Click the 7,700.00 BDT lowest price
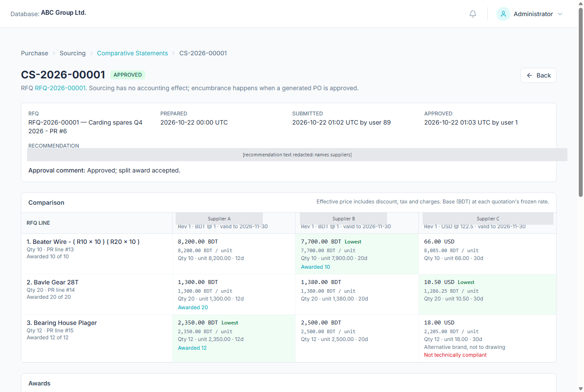The width and height of the screenshot is (584, 392). 321,242
